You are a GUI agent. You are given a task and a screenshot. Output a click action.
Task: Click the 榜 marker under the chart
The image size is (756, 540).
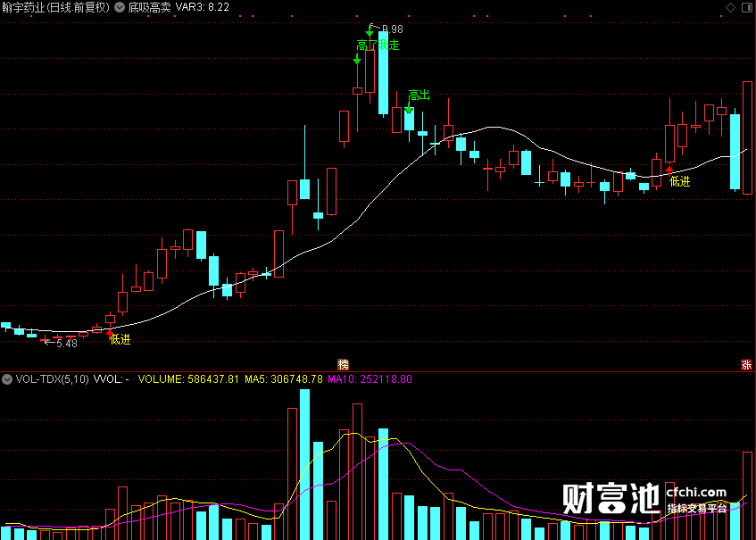pos(343,364)
